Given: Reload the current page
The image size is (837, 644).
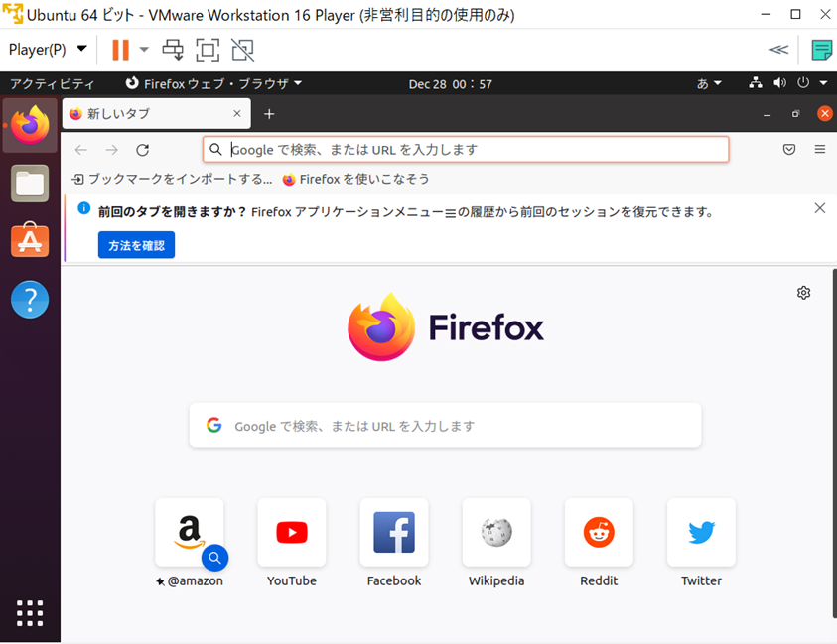Looking at the screenshot, I should point(143,150).
